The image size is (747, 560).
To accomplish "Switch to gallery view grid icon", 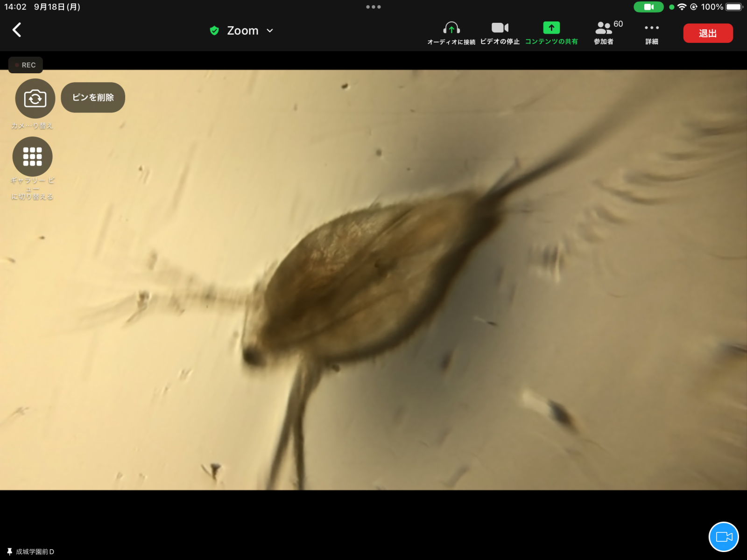I will click(x=32, y=157).
